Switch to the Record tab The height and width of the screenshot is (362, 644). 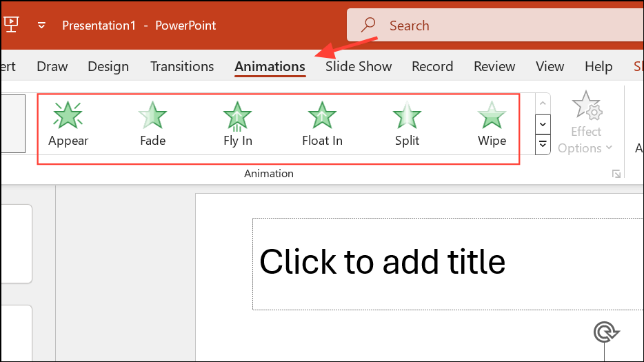pos(432,66)
